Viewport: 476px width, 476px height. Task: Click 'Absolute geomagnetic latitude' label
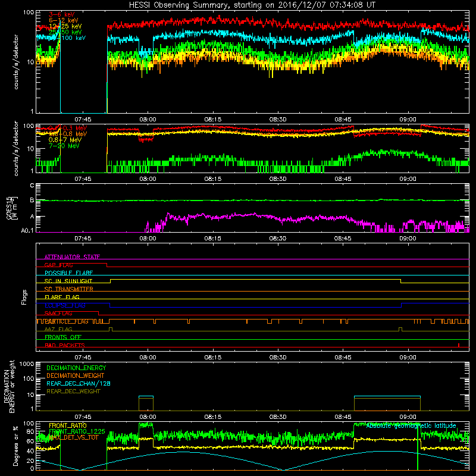(411, 426)
